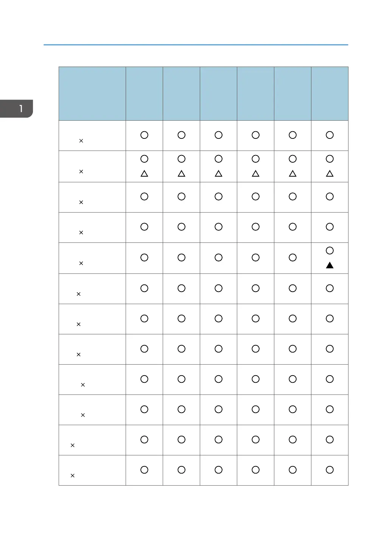Click the hollow triangle in the last column
Image resolution: width=392 pixels, height=556 pixels.
tap(330, 174)
